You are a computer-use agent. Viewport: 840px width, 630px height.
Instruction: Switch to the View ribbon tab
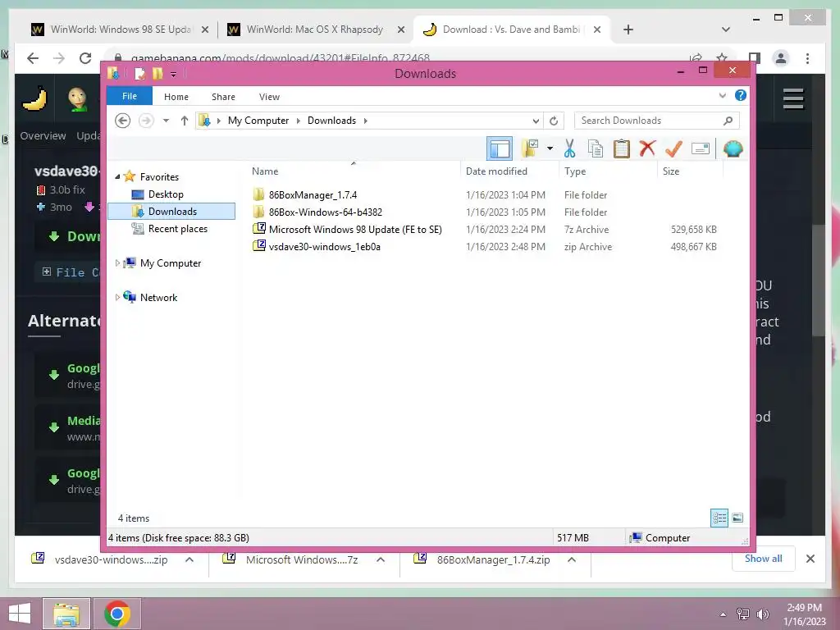click(269, 97)
